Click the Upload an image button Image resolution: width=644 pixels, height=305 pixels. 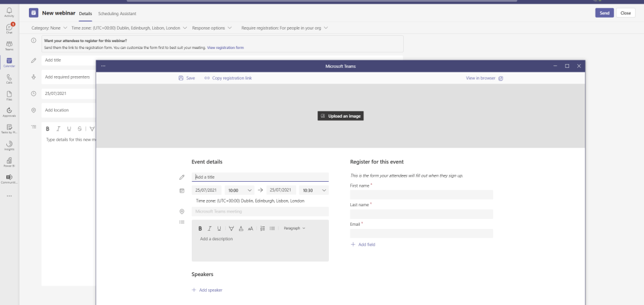340,116
